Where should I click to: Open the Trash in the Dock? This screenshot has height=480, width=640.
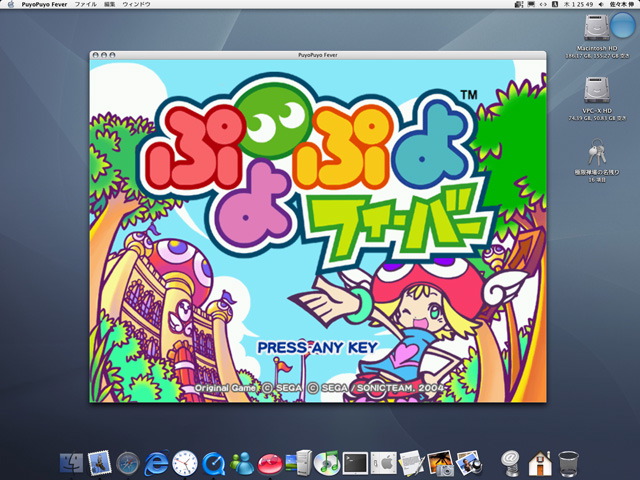(x=568, y=464)
